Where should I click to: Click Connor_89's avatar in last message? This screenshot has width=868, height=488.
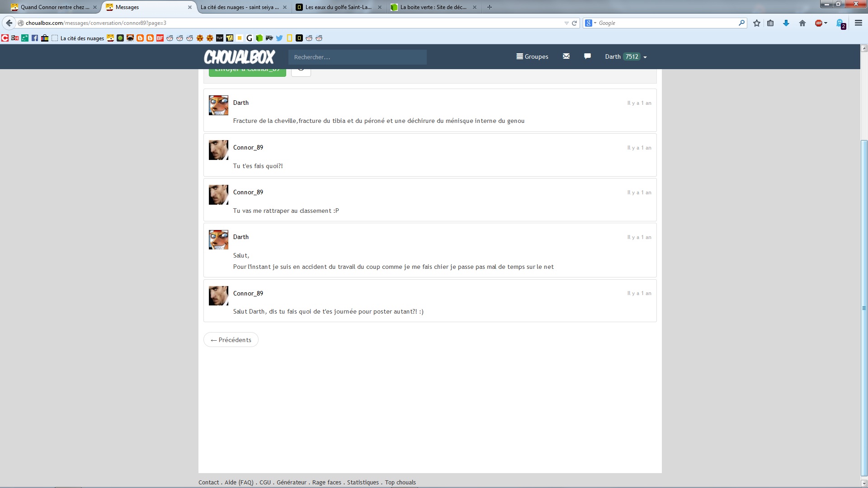click(x=218, y=296)
